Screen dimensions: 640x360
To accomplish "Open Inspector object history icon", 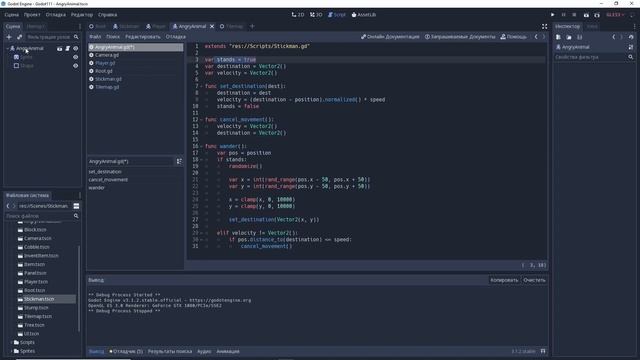I will tap(631, 37).
